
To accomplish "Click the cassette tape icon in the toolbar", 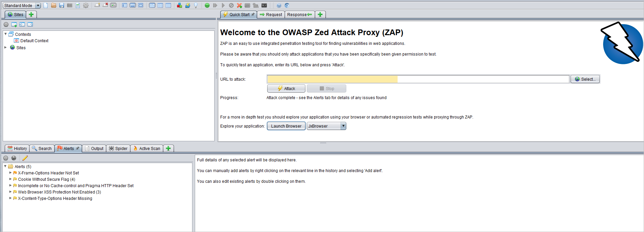I will 264,5.
